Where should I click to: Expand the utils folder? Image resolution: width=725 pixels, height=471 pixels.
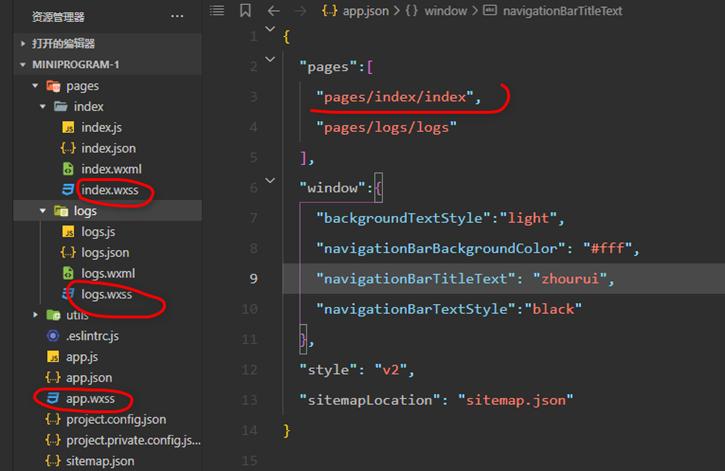(x=35, y=315)
